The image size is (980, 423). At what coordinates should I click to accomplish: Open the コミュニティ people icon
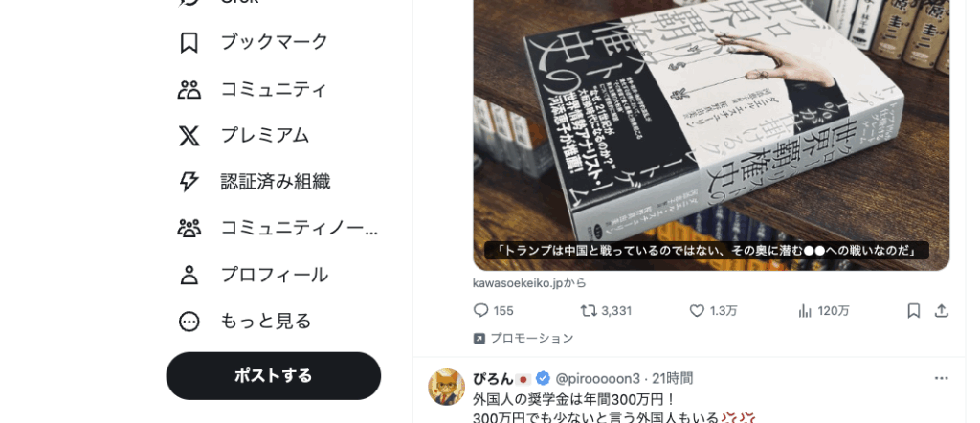tap(189, 89)
